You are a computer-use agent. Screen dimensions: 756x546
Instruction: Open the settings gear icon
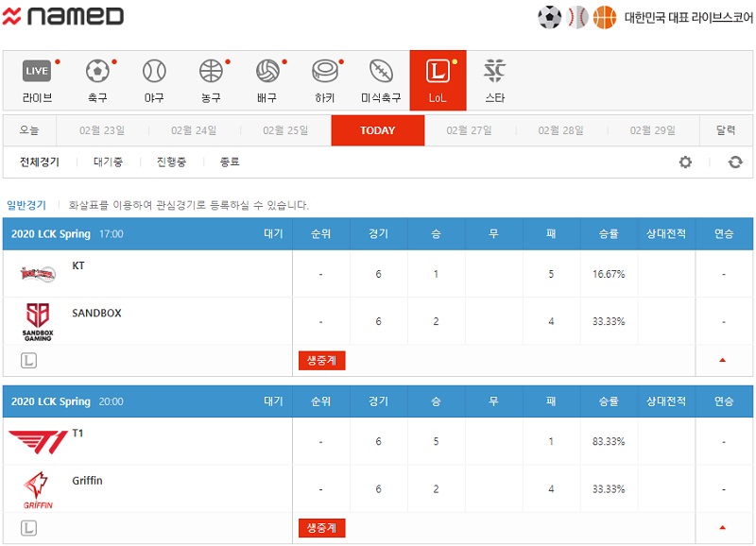point(685,162)
